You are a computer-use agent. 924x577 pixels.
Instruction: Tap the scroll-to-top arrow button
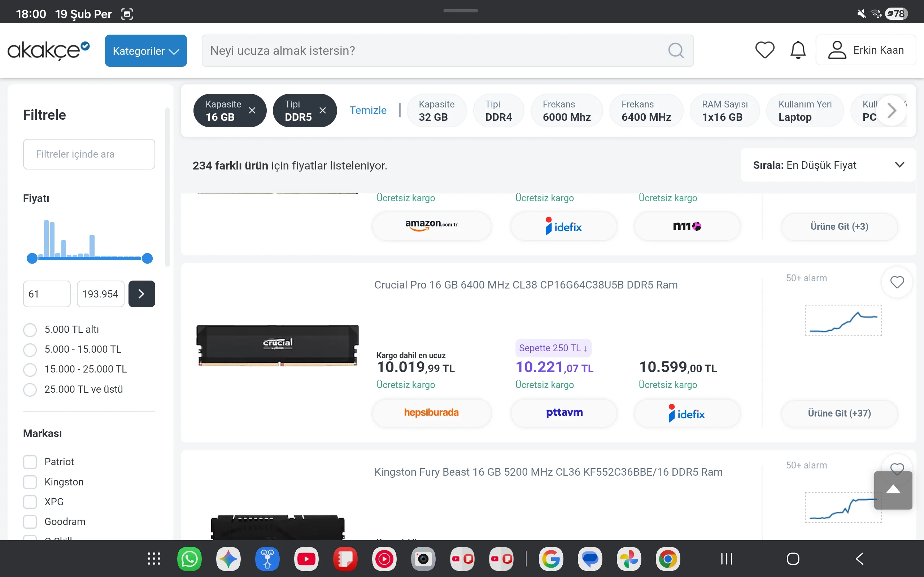click(893, 490)
